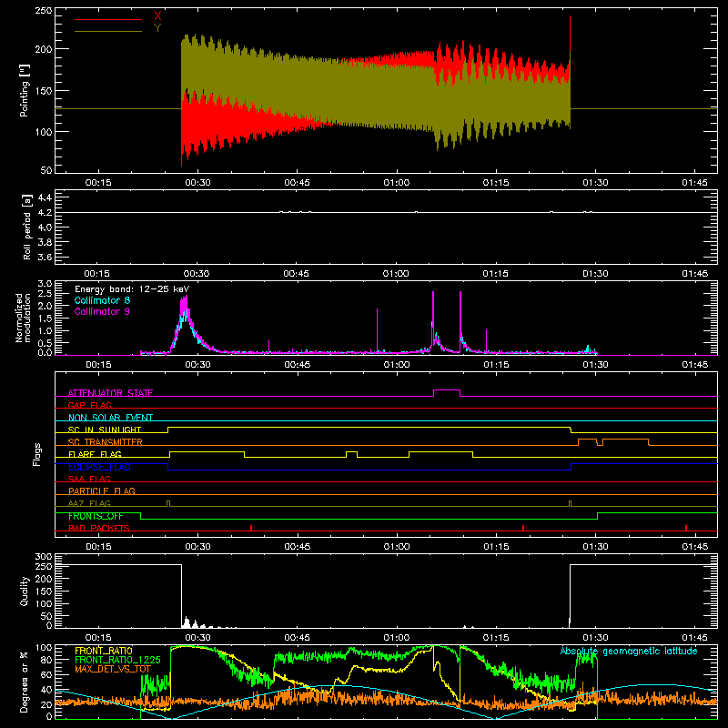Click the BAD_PACKETS tick mark near 00:38
The height and width of the screenshot is (728, 728).
pos(251,528)
